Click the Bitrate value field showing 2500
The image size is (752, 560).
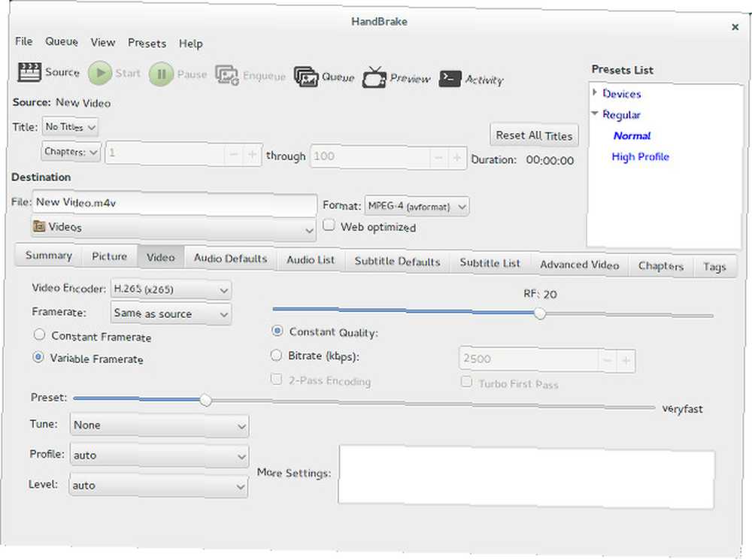529,359
